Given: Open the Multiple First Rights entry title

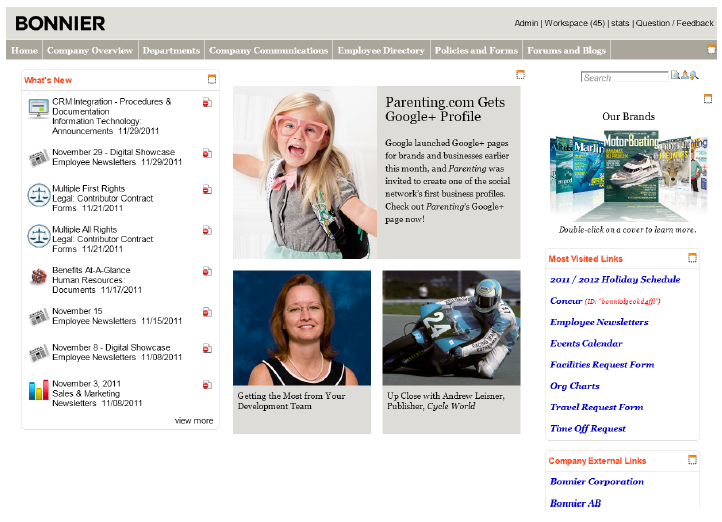Looking at the screenshot, I should click(88, 188).
